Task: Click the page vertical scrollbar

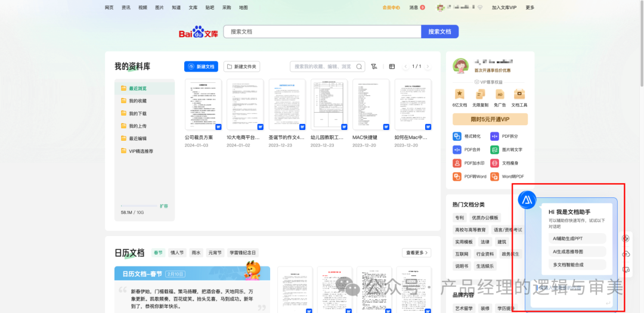Action: 642,43
